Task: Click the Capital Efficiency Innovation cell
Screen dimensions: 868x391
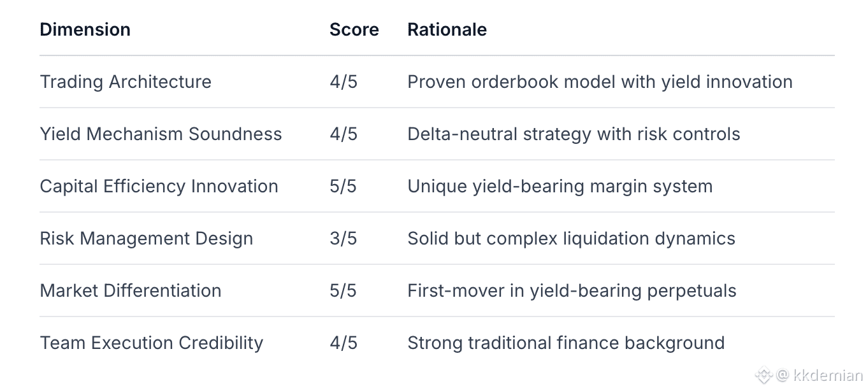Action: 159,186
